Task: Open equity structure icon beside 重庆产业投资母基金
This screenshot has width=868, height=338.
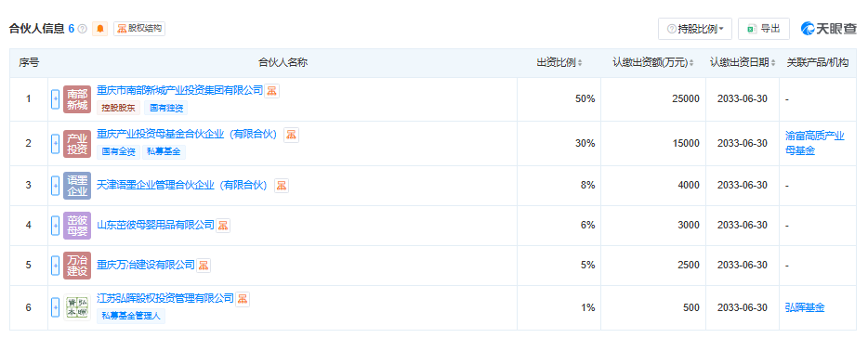Action: (291, 135)
